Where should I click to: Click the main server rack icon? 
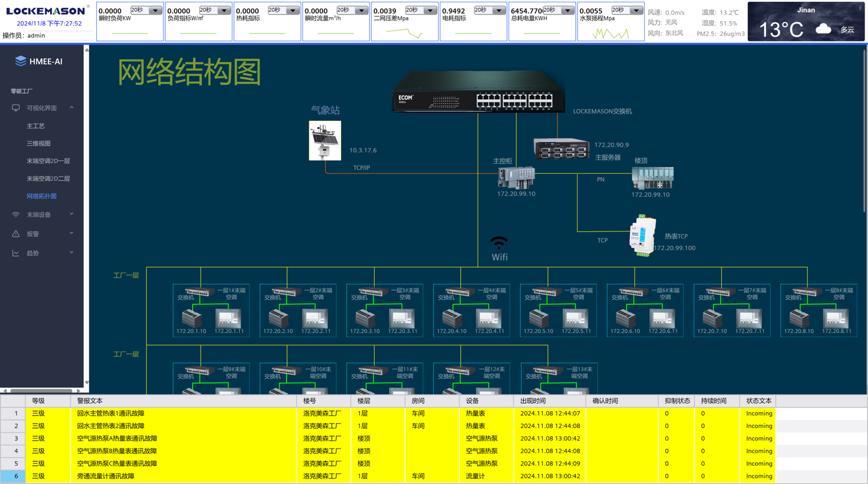coord(560,149)
